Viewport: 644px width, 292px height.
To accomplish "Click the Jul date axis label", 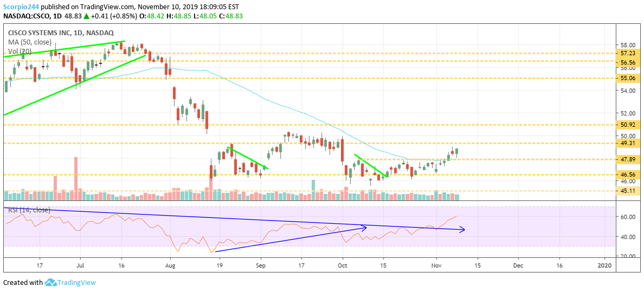I will click(80, 265).
